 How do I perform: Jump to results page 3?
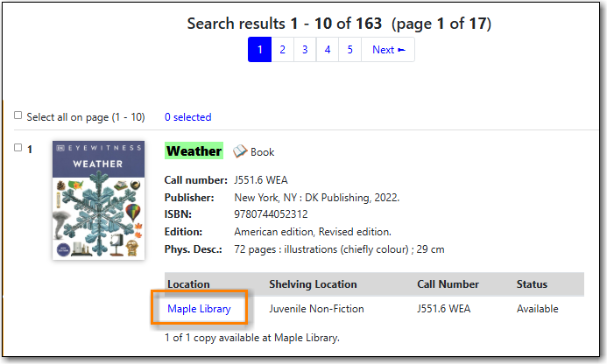(x=305, y=50)
